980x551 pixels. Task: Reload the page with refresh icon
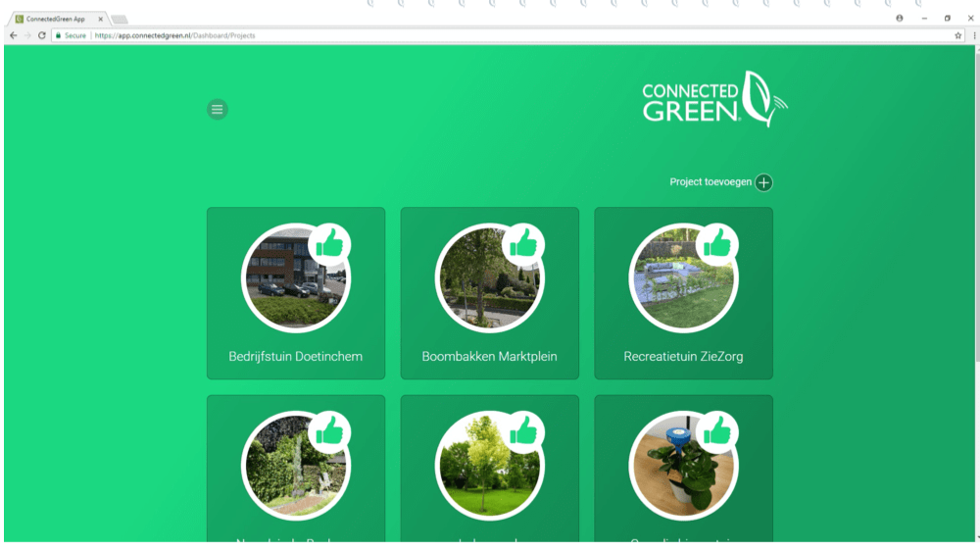(42, 35)
